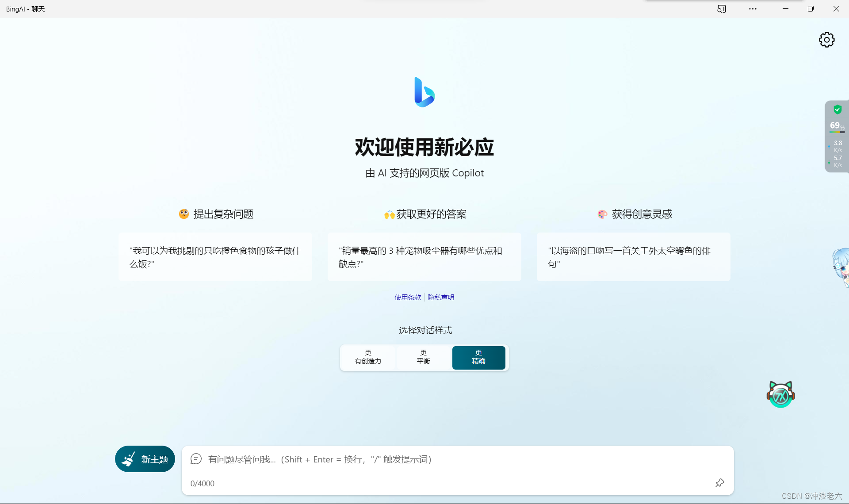Start a new topic with 新主题 button
Viewport: 849px width, 504px height.
click(145, 459)
